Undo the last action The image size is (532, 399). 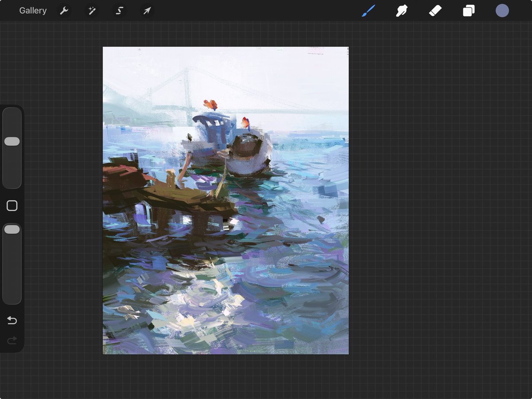pos(12,321)
